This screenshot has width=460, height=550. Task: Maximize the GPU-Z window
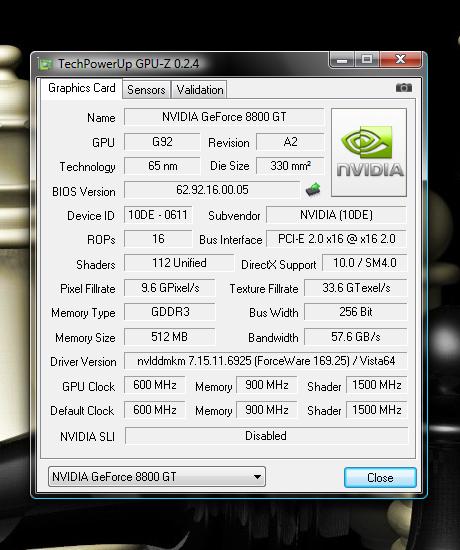tap(367, 60)
